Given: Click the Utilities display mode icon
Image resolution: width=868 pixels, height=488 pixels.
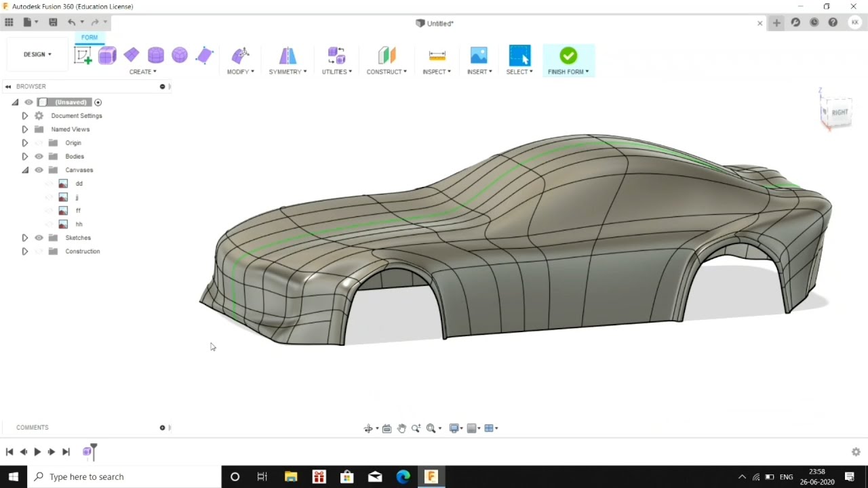Looking at the screenshot, I should tap(336, 56).
